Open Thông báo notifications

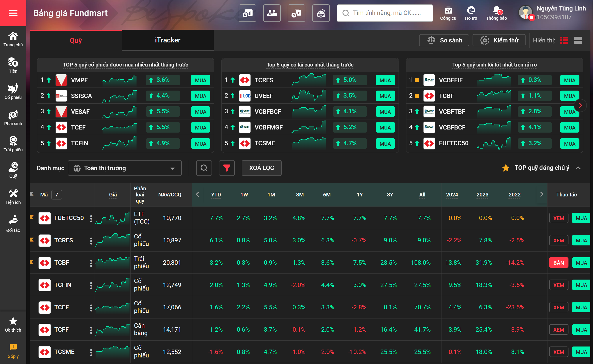tap(496, 13)
